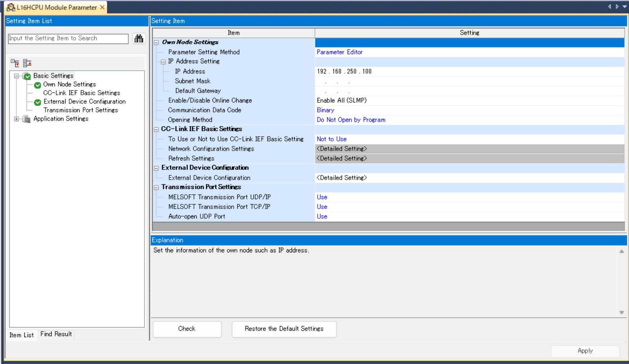Click the Parameter Setting Method item label
629x364 pixels.
tap(204, 52)
